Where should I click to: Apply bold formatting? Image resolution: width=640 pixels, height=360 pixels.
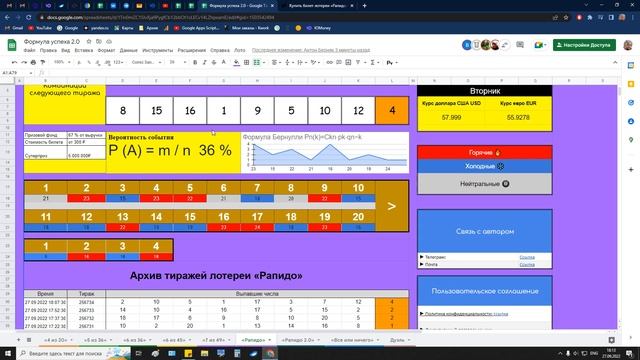coord(195,62)
